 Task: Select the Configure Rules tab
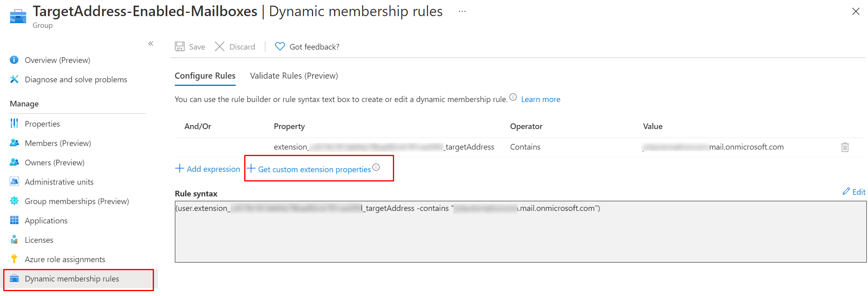click(205, 76)
